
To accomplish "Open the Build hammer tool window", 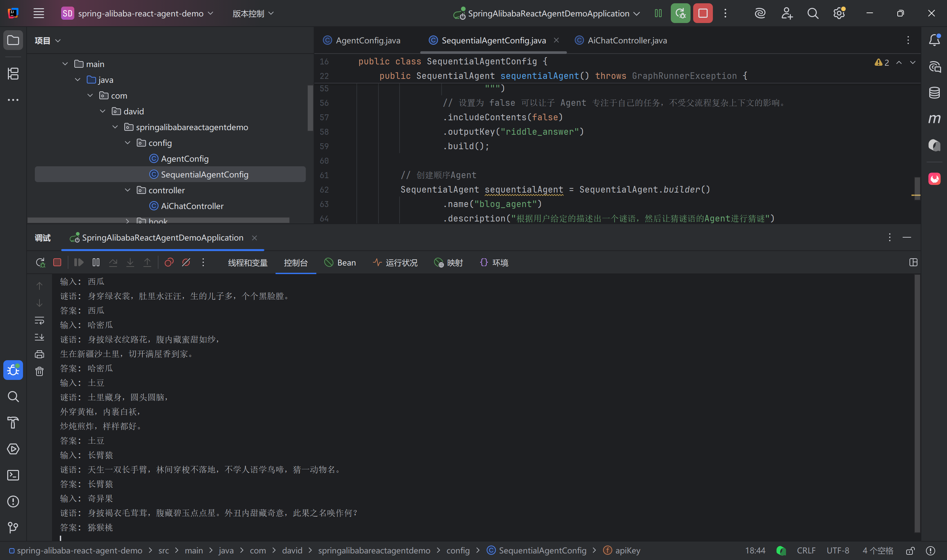I will tap(13, 423).
